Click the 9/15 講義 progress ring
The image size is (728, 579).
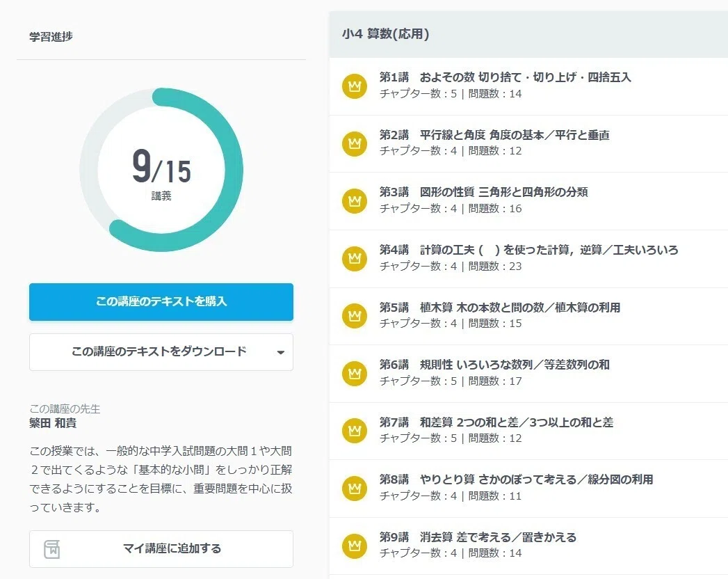161,170
